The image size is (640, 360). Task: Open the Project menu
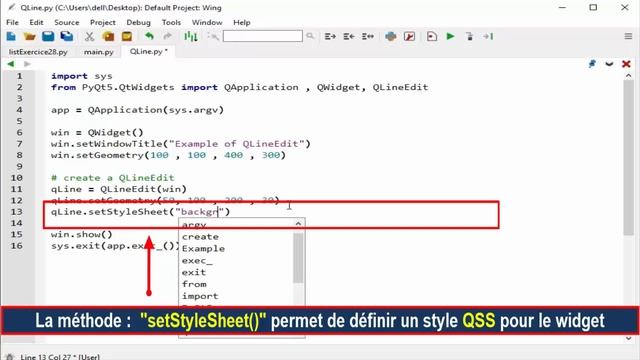click(103, 22)
